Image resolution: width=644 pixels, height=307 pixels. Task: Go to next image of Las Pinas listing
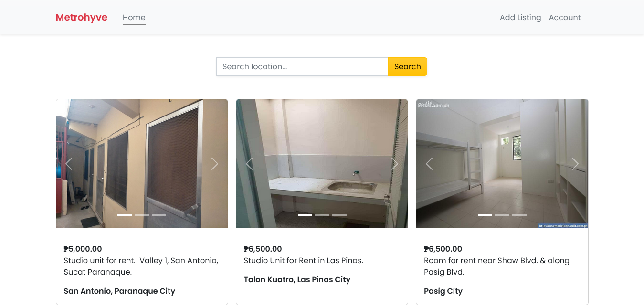395,164
